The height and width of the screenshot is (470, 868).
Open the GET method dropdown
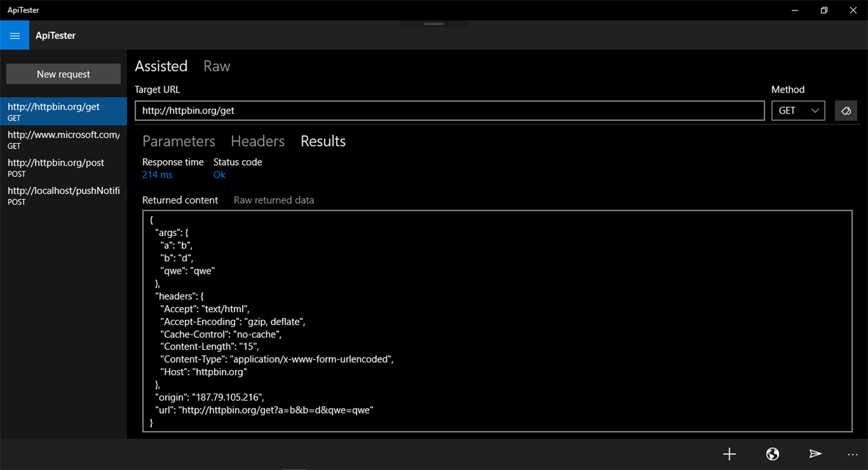[x=798, y=111]
